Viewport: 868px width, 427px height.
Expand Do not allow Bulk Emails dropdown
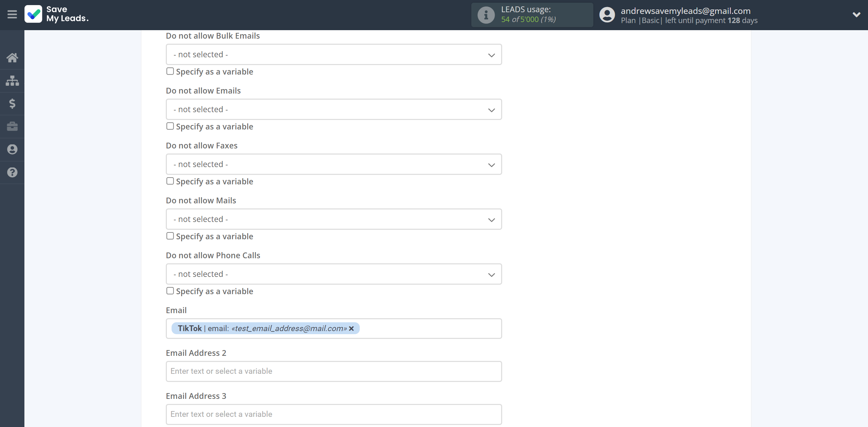pos(334,55)
